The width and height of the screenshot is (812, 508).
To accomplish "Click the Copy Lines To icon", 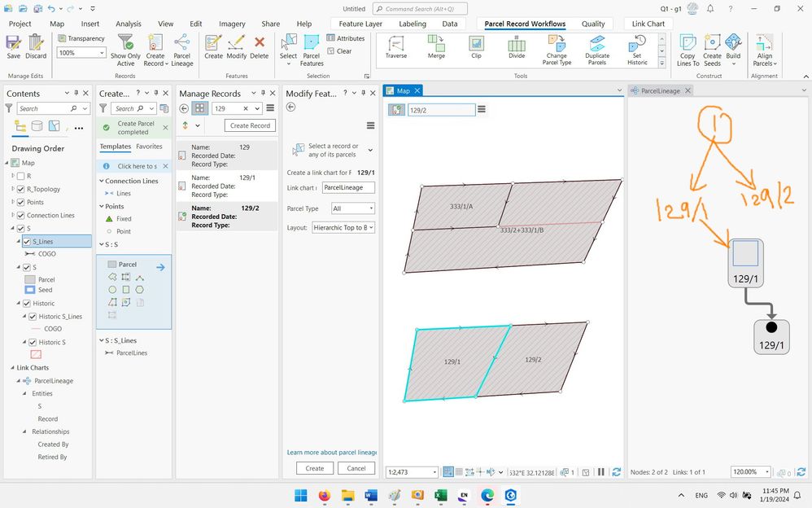I will click(688, 50).
